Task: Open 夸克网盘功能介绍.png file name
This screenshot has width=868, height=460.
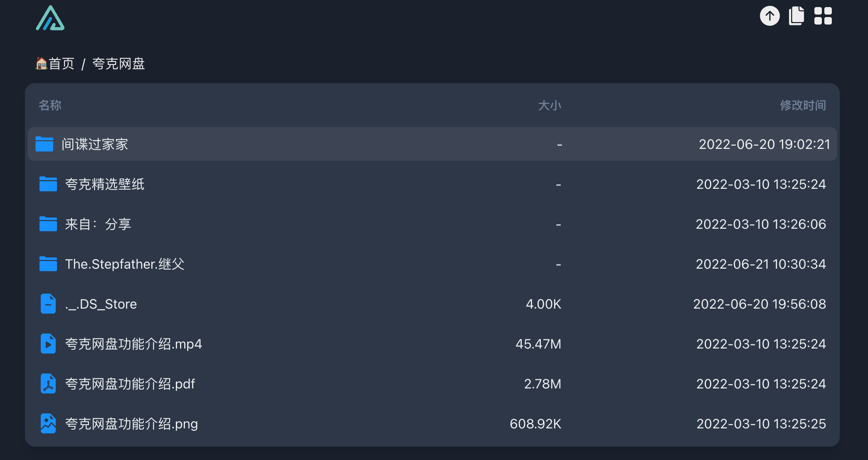Action: [x=131, y=424]
